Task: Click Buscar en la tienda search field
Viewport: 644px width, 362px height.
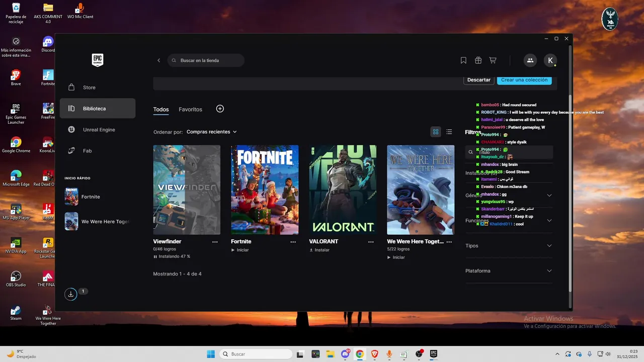Action: click(206, 60)
